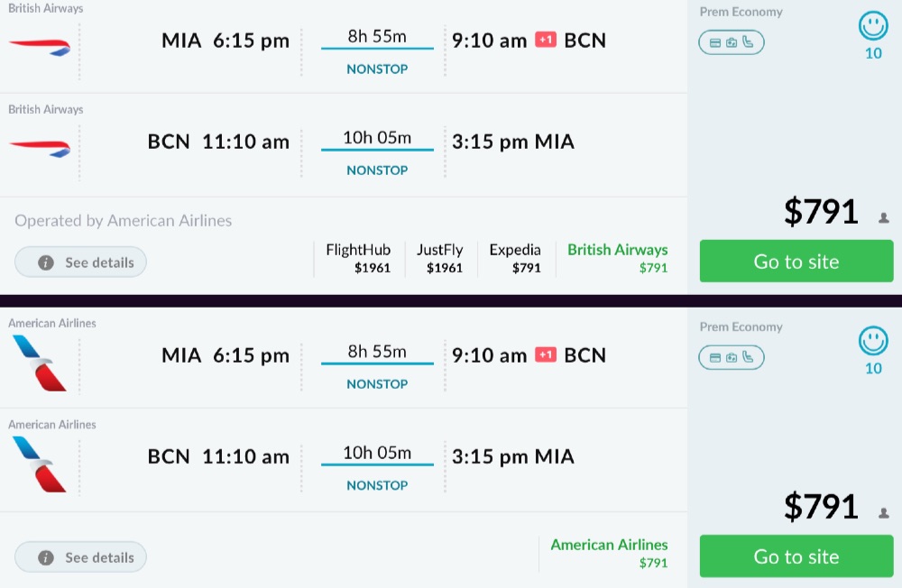
Task: Click the fare amenities pill on British Airways result
Action: tap(731, 42)
